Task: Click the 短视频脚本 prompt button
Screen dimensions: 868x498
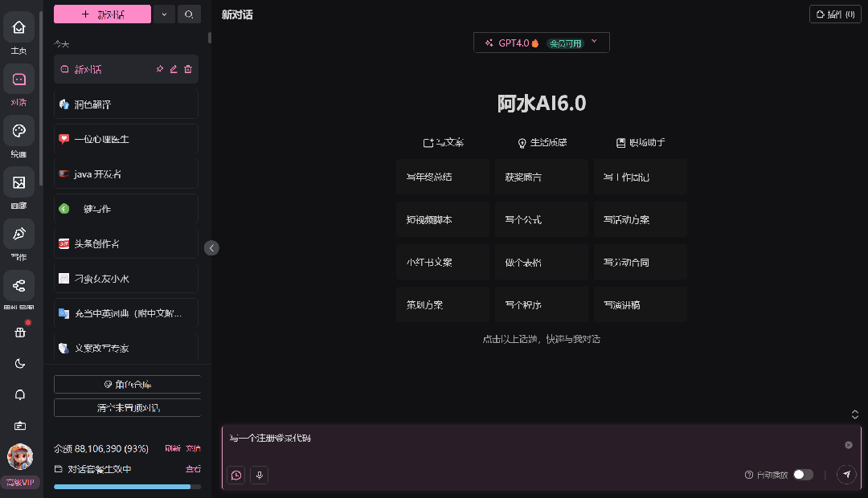Action: (x=442, y=219)
